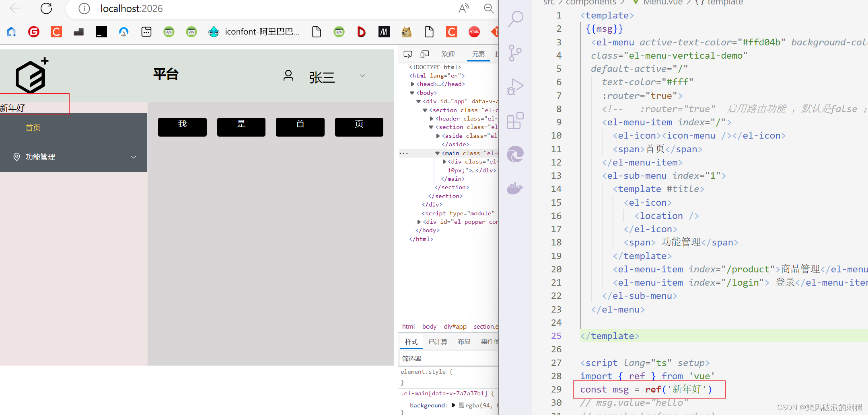Viewport: 868px width, 415px height.
Task: Open the first blue bookmark icon on the bar
Action: (x=11, y=32)
